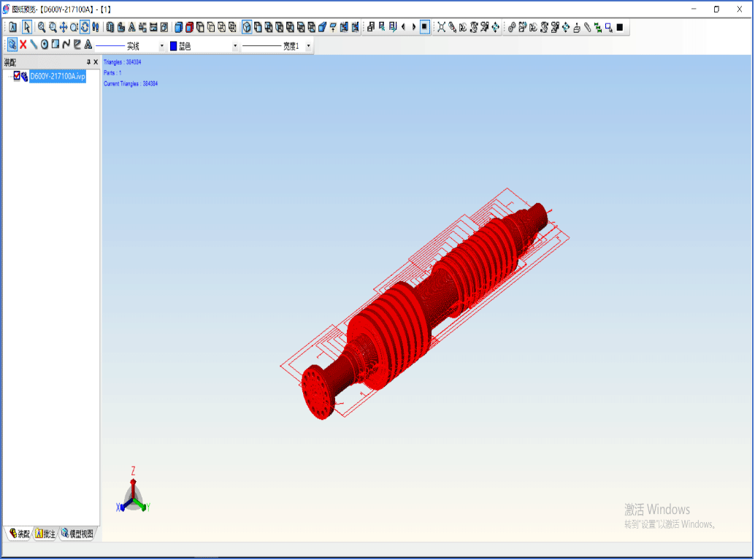This screenshot has height=560, width=755.
Task: Select the arrow pointer tool
Action: coord(27,28)
